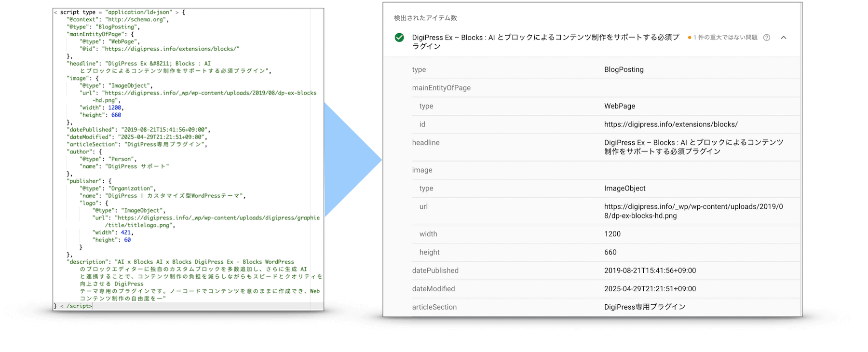
Task: Select the BlogPosting type value
Action: (x=624, y=69)
